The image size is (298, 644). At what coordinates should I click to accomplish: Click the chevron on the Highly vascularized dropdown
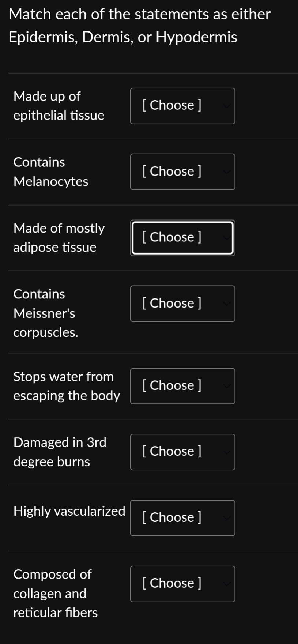click(x=226, y=518)
